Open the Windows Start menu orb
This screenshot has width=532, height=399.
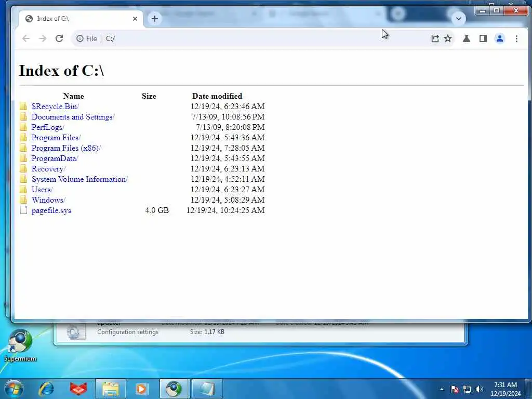click(x=14, y=389)
